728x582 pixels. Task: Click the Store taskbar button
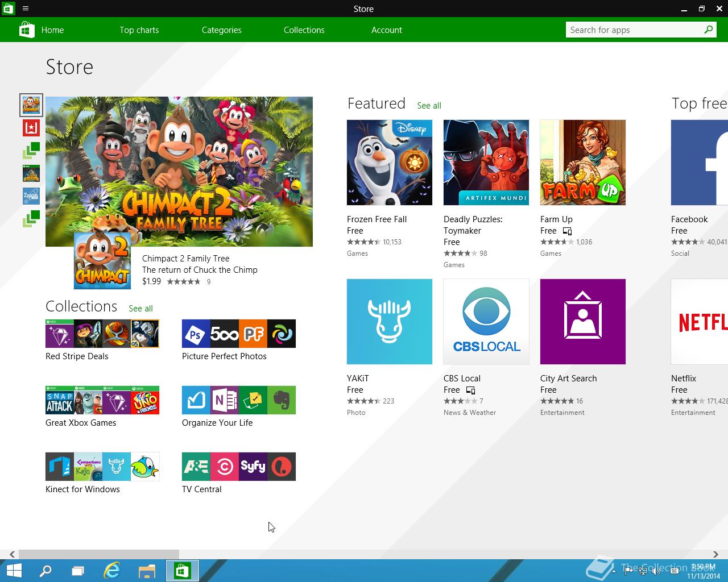pyautogui.click(x=183, y=571)
